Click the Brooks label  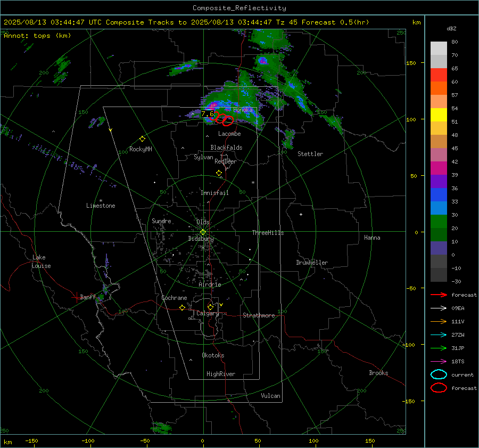378,373
